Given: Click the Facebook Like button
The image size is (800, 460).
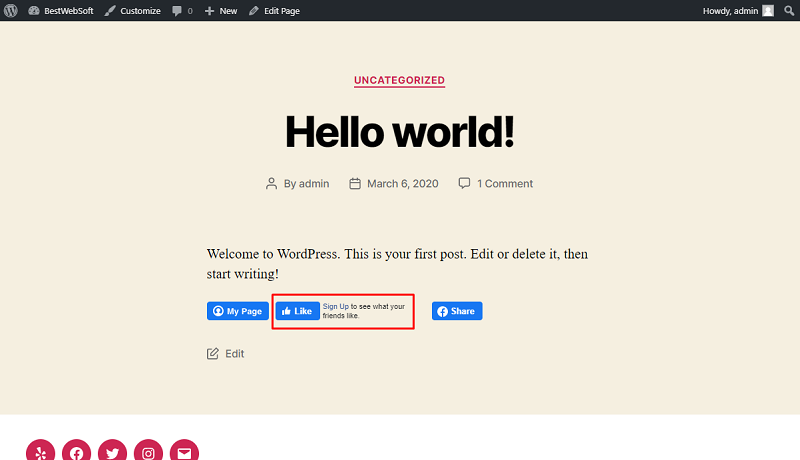Looking at the screenshot, I should 298,311.
